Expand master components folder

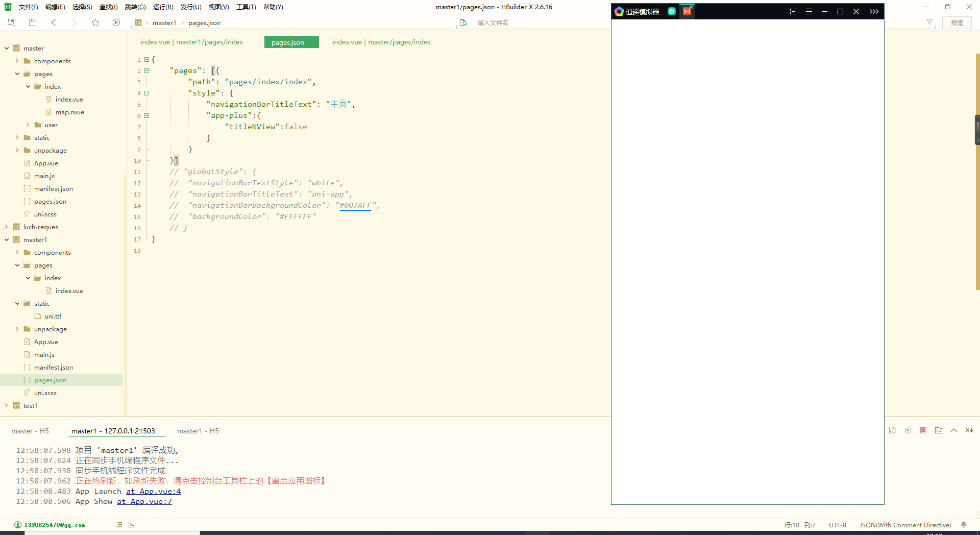(17, 61)
